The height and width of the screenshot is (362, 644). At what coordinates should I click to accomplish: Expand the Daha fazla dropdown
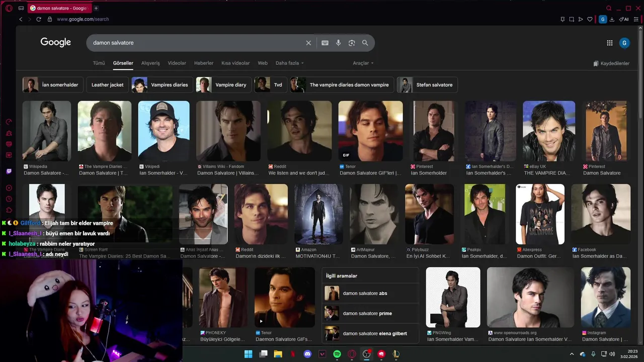tap(289, 63)
